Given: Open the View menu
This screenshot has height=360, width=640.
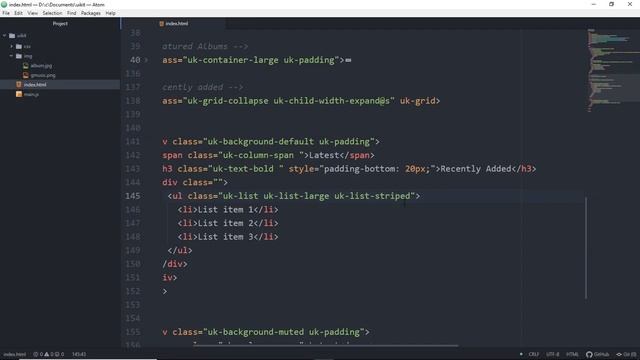Looking at the screenshot, I should [x=33, y=13].
